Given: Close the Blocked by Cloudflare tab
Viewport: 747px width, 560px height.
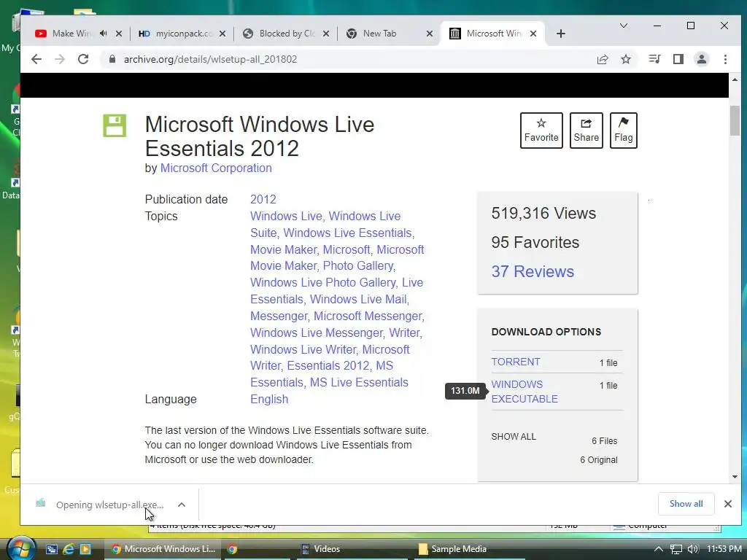Looking at the screenshot, I should (x=326, y=34).
